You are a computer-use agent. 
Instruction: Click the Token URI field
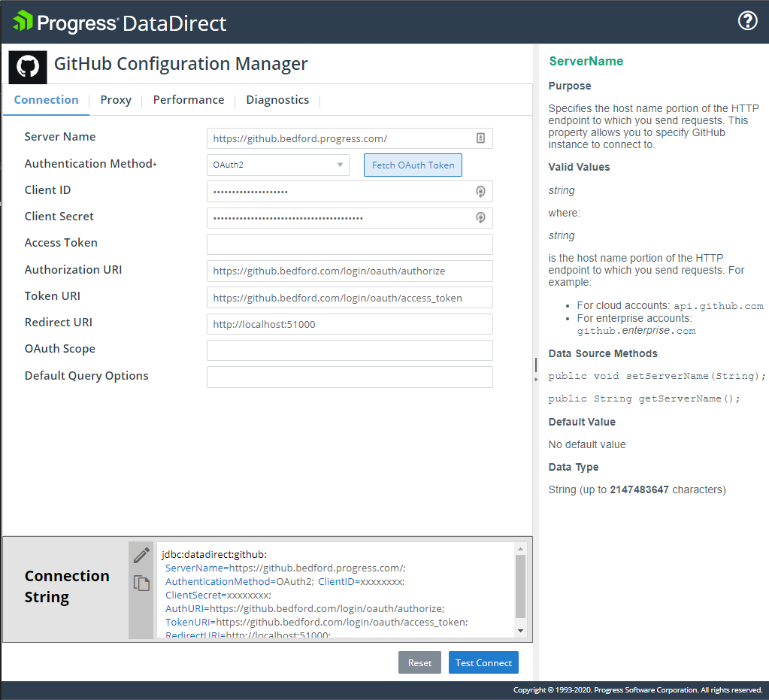point(350,298)
